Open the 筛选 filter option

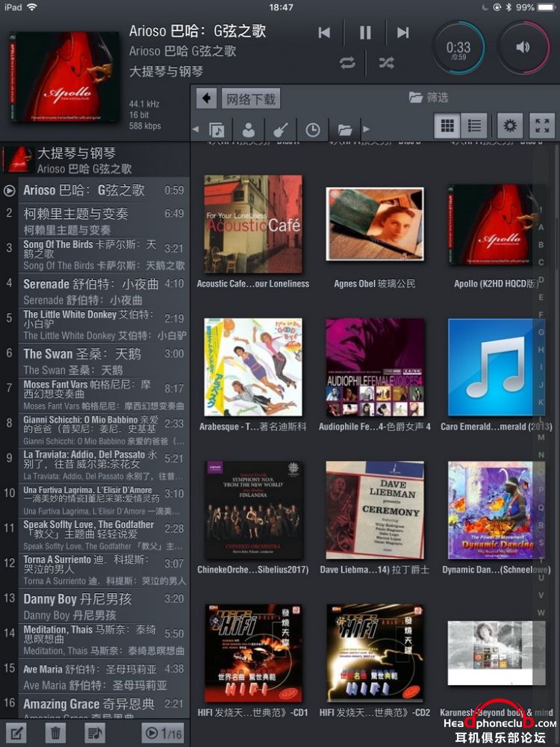pos(429,97)
